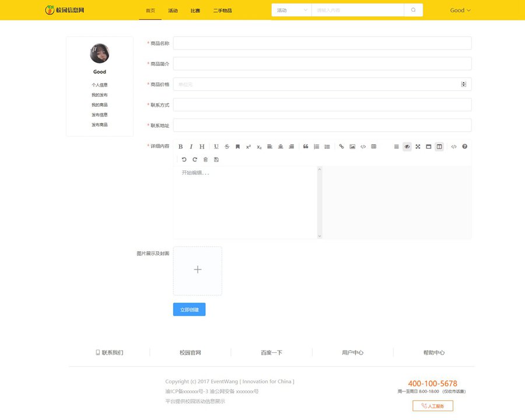Insert a table in the editor

click(x=374, y=146)
